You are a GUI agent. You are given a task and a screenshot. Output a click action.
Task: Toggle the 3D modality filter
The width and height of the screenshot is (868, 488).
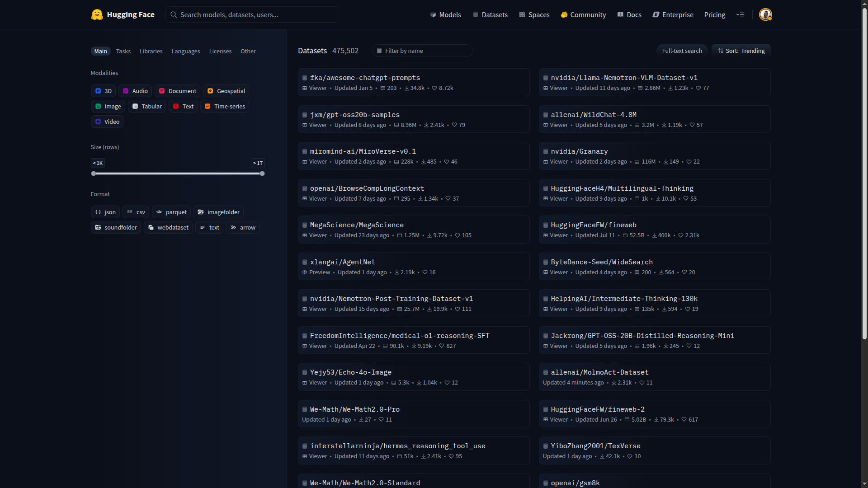pyautogui.click(x=103, y=91)
